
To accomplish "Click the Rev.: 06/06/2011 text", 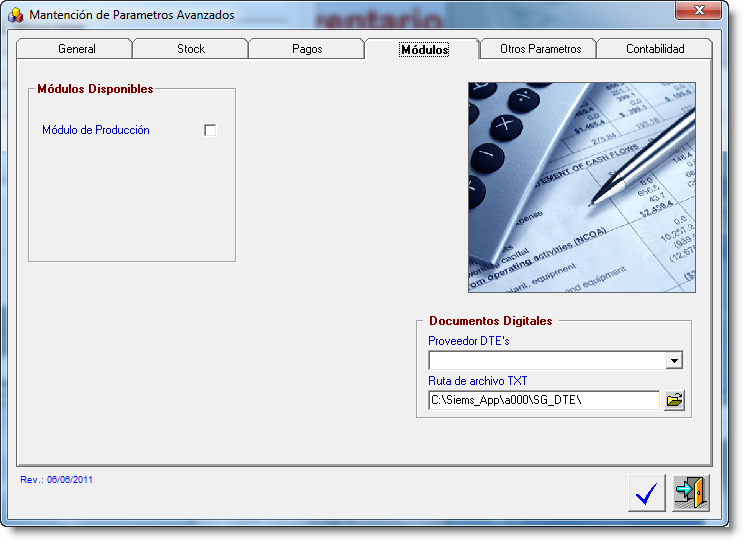I will (x=56, y=479).
